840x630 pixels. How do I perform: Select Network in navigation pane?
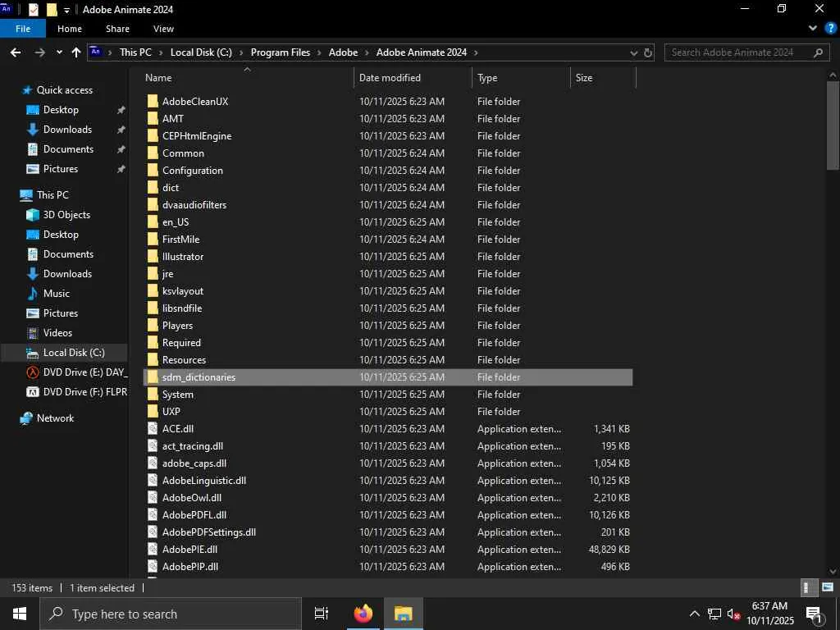tap(55, 418)
